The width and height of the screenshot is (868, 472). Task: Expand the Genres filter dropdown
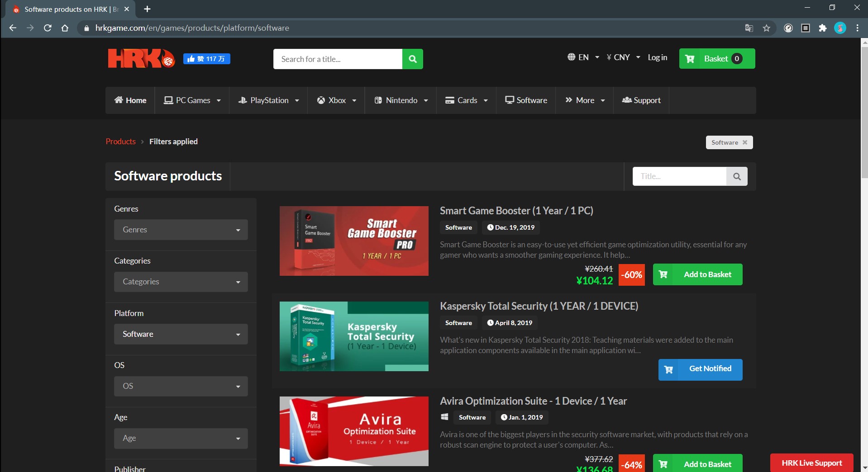[181, 230]
